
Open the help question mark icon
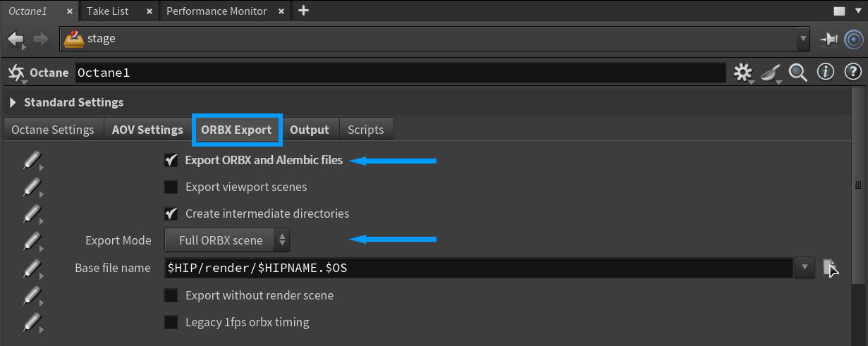(x=852, y=73)
